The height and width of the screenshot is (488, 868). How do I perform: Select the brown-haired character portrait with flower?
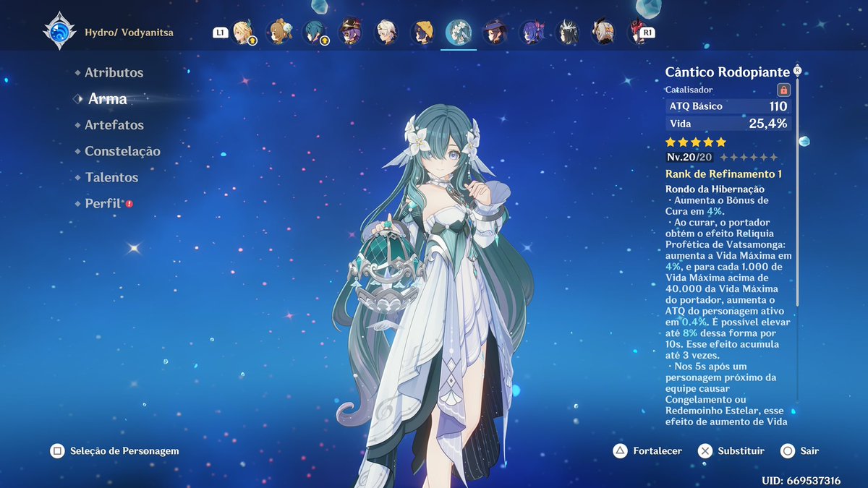click(x=279, y=33)
